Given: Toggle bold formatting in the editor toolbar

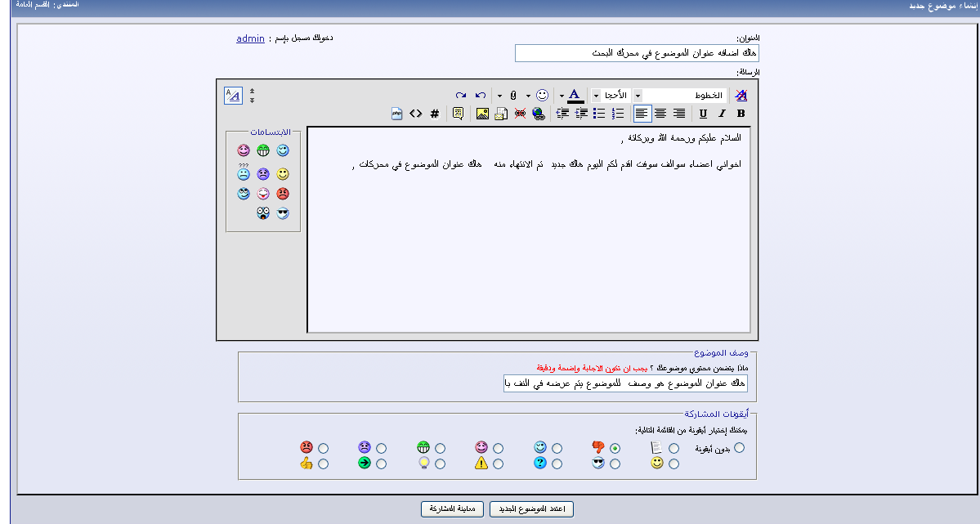Looking at the screenshot, I should (741, 114).
